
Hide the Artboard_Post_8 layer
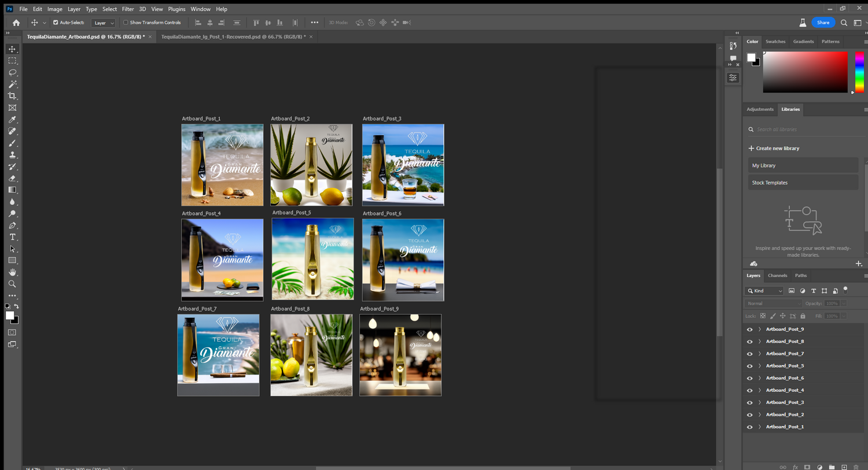749,342
